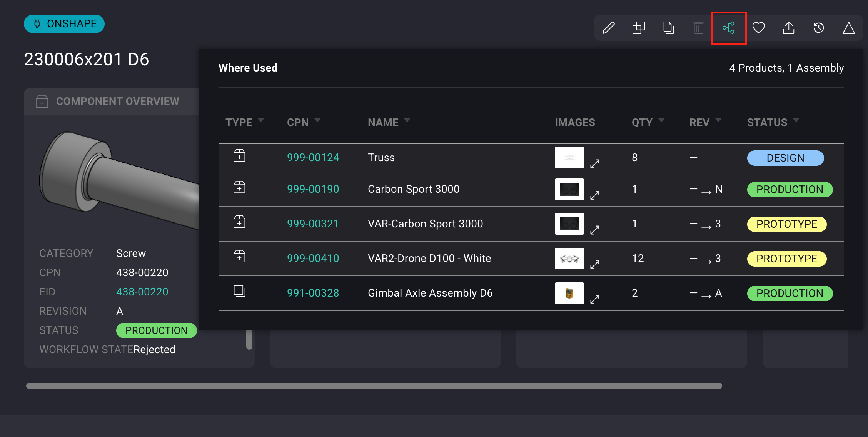This screenshot has width=868, height=437.
Task: Click the ONSHAPE badge button
Action: (x=64, y=24)
